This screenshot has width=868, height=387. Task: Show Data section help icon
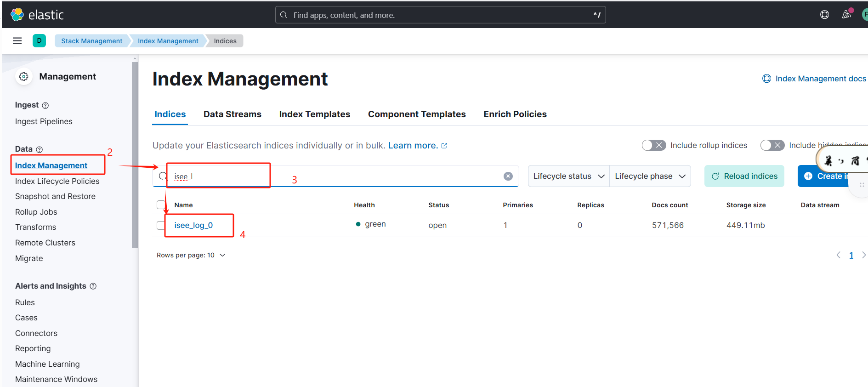tap(40, 149)
